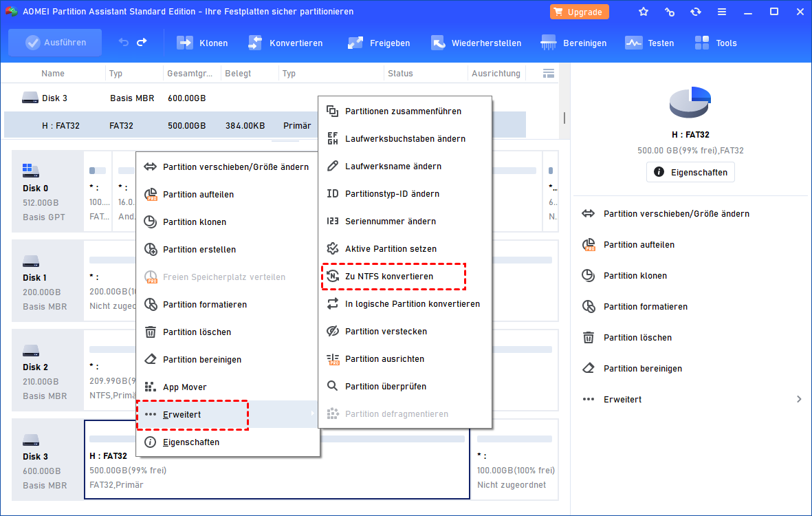Choose Partition klonen in context menu

228,222
